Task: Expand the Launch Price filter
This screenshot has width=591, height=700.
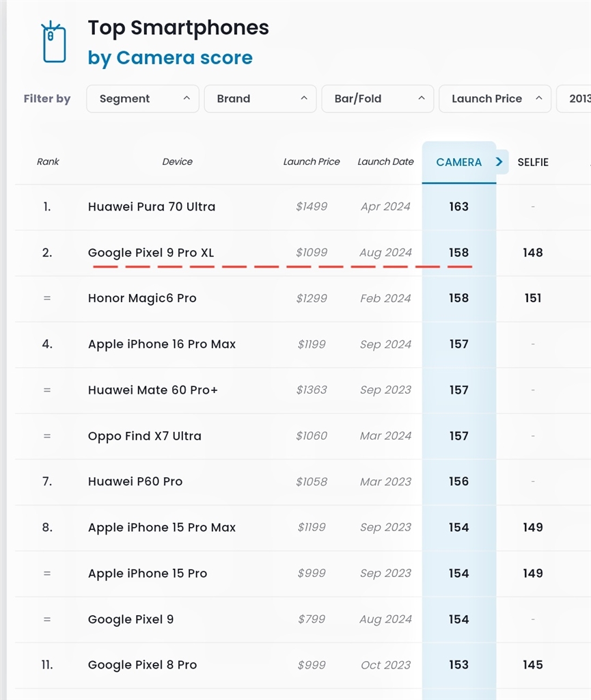Action: coord(495,98)
